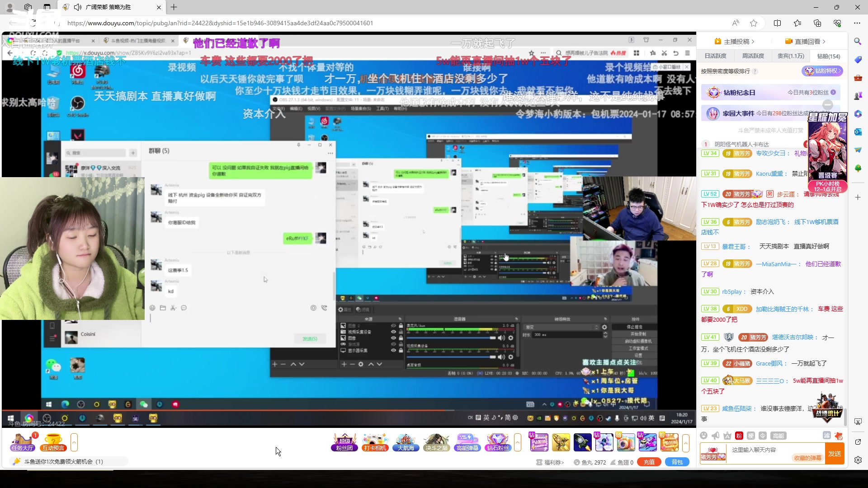Open the 大航海 activity icon
This screenshot has width=868, height=488.
pyautogui.click(x=406, y=442)
